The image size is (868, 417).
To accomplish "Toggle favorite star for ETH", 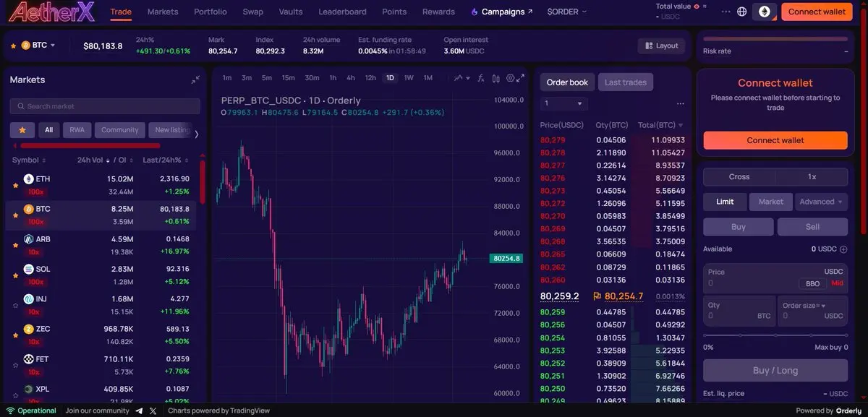I will click(x=15, y=185).
